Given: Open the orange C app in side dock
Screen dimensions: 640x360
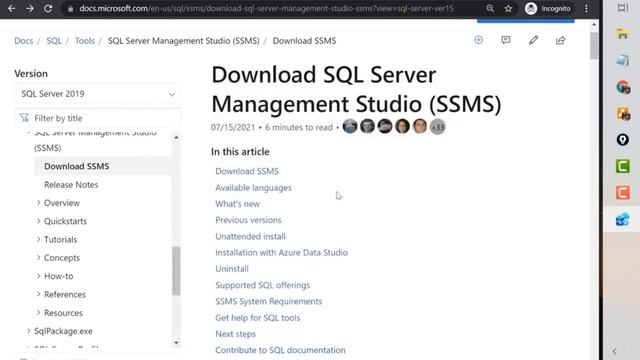Looking at the screenshot, I should tap(622, 193).
